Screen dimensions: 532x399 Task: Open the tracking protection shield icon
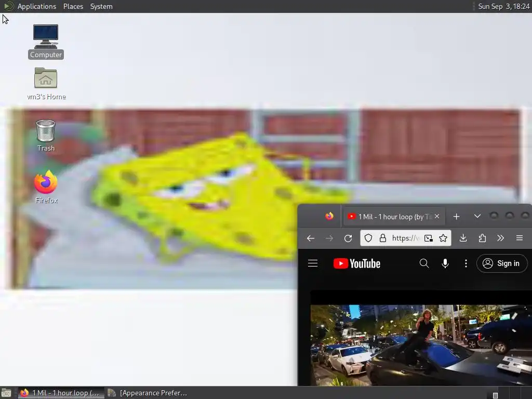tap(368, 238)
